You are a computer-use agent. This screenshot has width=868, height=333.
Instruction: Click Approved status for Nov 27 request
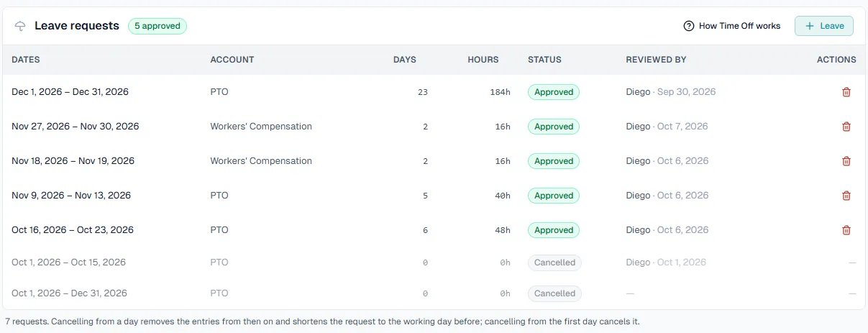pyautogui.click(x=554, y=127)
